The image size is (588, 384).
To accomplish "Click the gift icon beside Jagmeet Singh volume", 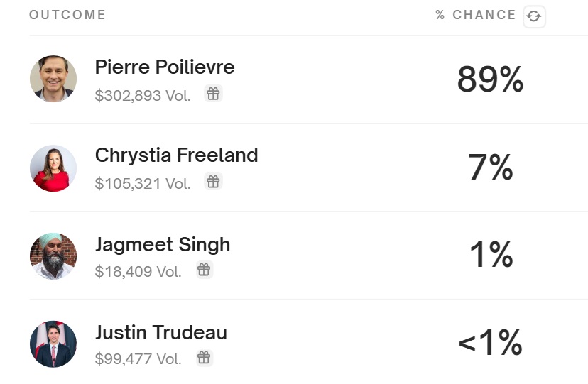I will (204, 269).
